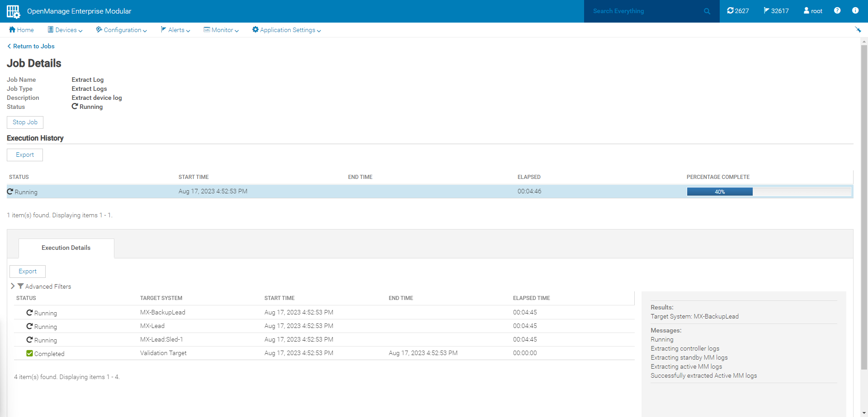Click the Home house icon
Viewport: 868px width, 417px height.
[11, 29]
